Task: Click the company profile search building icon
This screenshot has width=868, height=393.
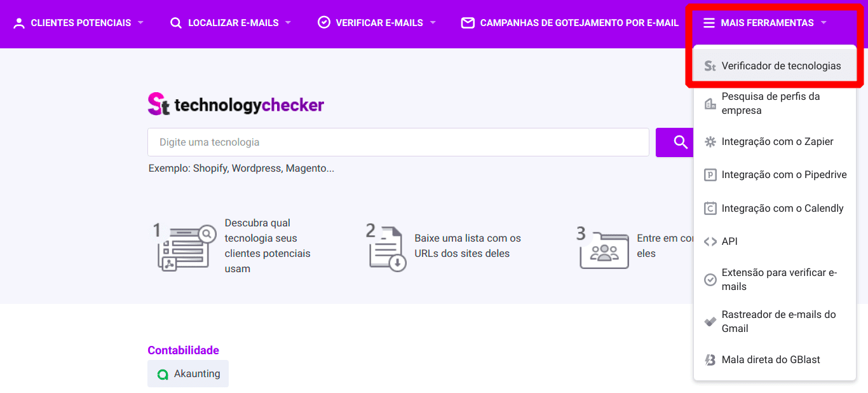Action: click(x=710, y=103)
